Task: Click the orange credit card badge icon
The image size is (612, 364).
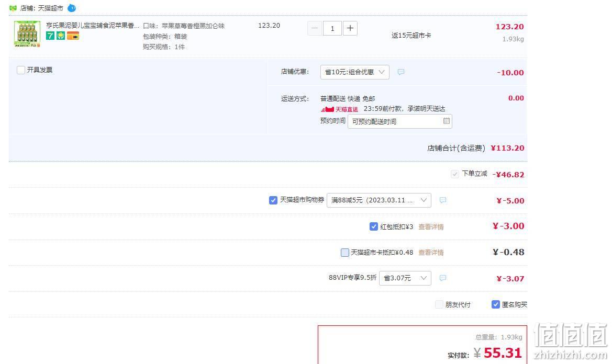Action: (73, 36)
